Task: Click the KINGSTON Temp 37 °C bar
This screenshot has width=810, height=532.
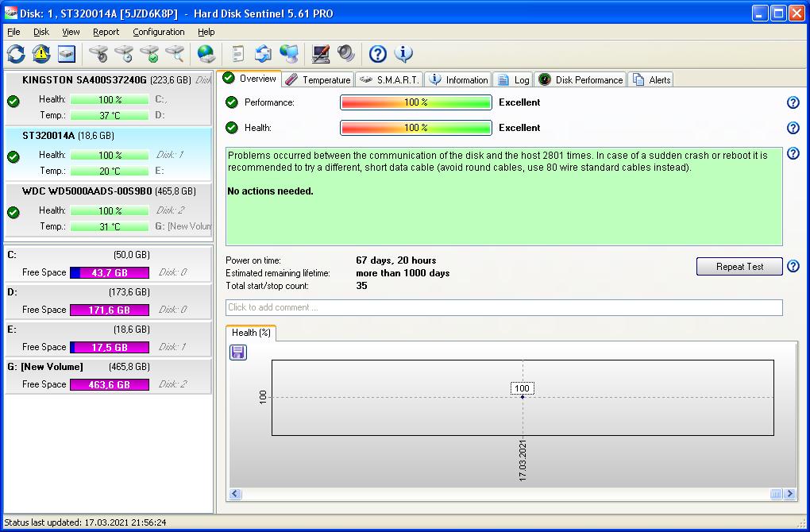Action: click(x=110, y=115)
